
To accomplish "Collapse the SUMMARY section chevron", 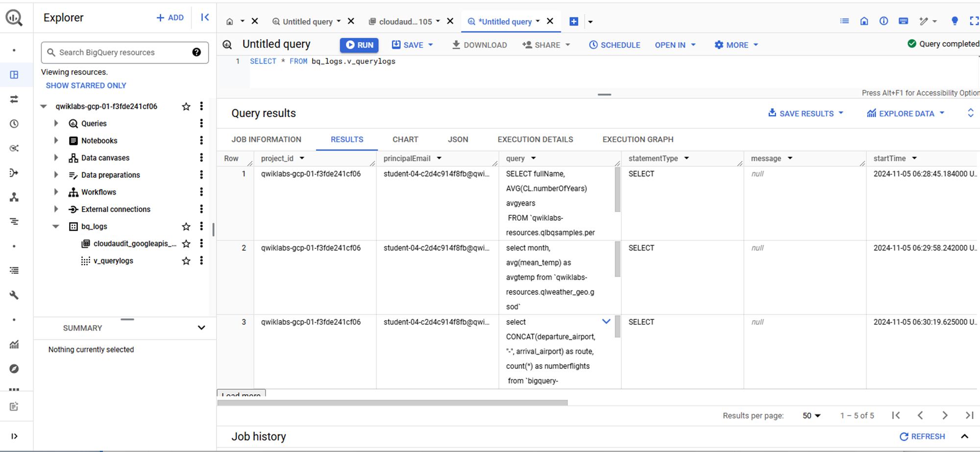I will 201,328.
